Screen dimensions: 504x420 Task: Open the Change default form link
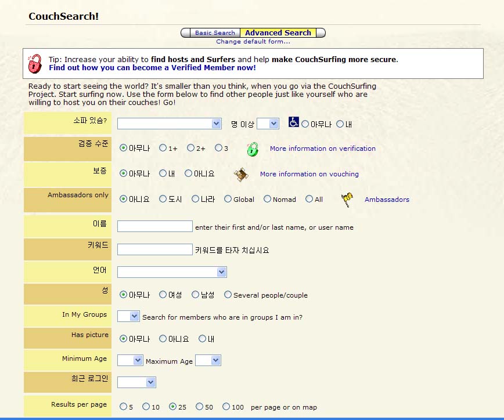(253, 41)
